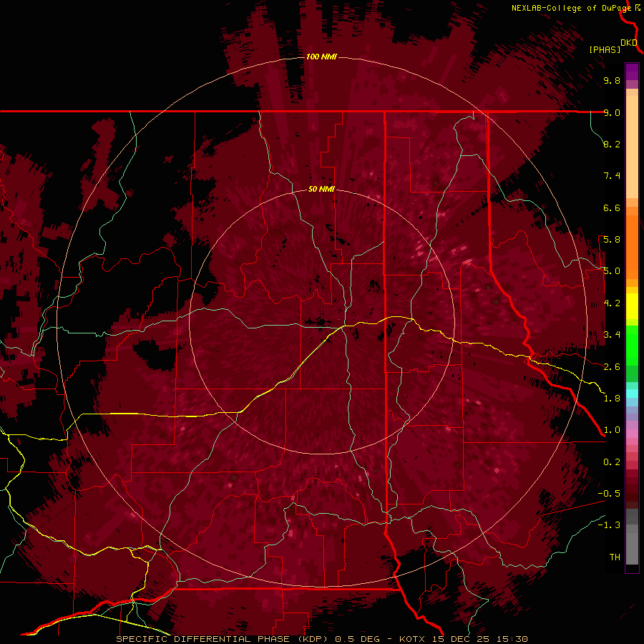Click the 0.2 scale value
644x644 pixels.
[x=612, y=462]
